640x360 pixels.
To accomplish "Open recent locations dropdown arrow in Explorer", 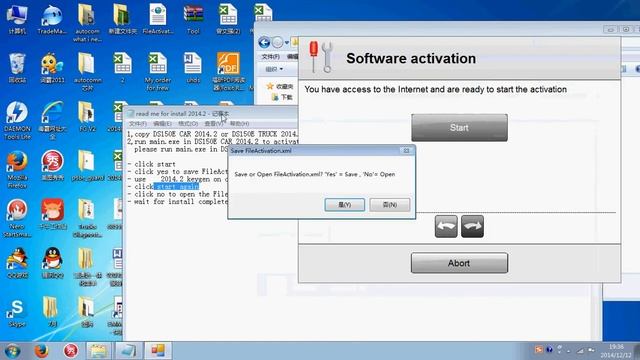I will point(287,42).
